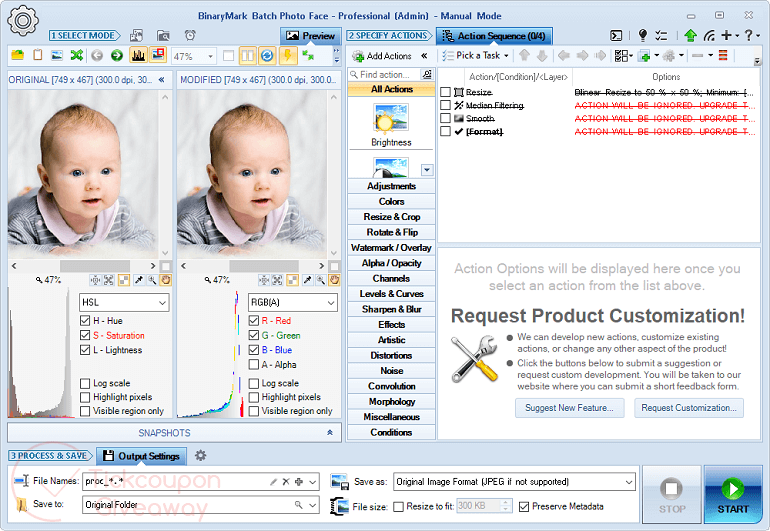
Task: Click the red stacked lines delete-all icon
Action: click(723, 56)
